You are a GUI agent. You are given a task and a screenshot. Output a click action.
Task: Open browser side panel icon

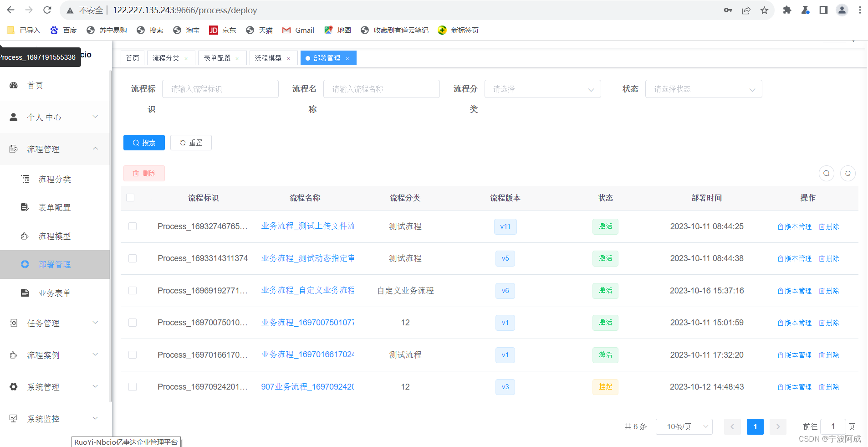(823, 10)
